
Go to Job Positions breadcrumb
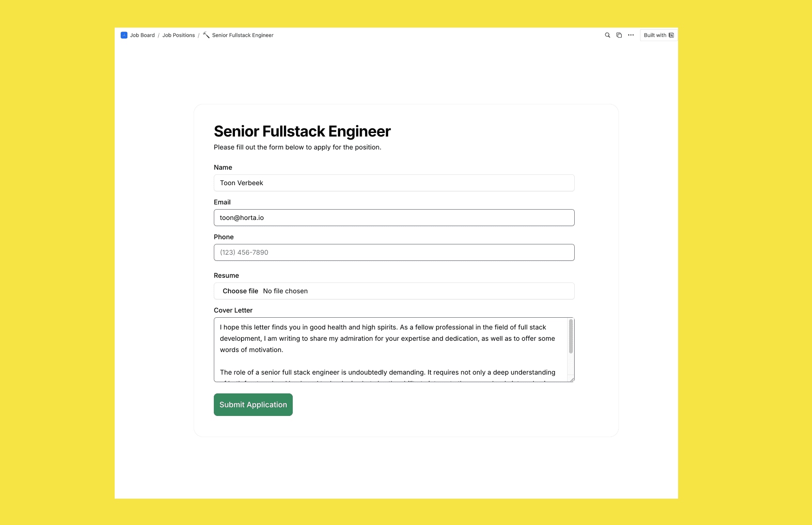[x=179, y=35]
